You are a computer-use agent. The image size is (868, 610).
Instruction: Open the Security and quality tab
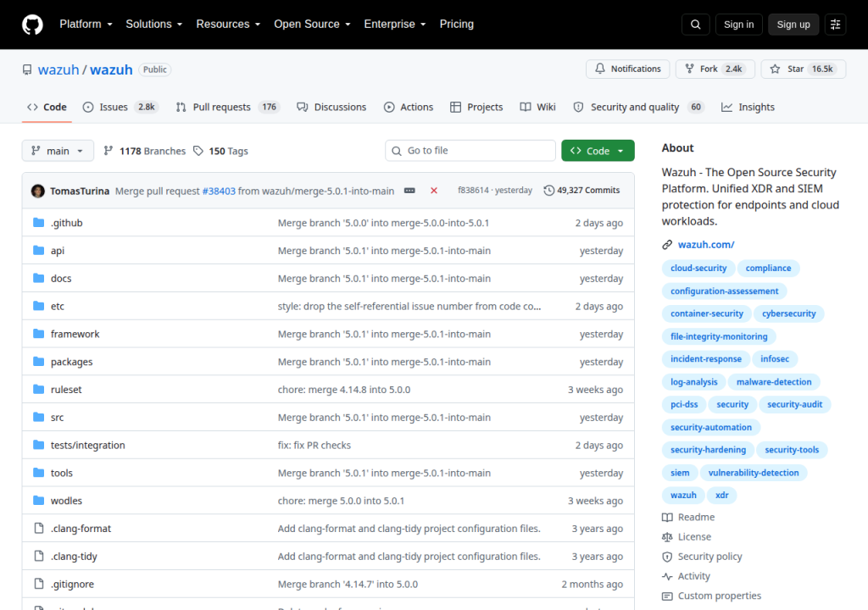[x=639, y=108]
